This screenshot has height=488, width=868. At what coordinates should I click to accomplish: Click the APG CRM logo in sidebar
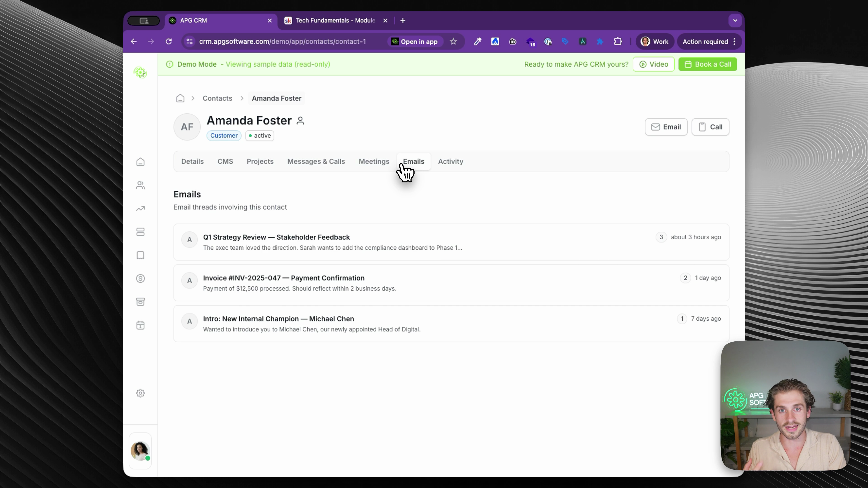coord(141,72)
